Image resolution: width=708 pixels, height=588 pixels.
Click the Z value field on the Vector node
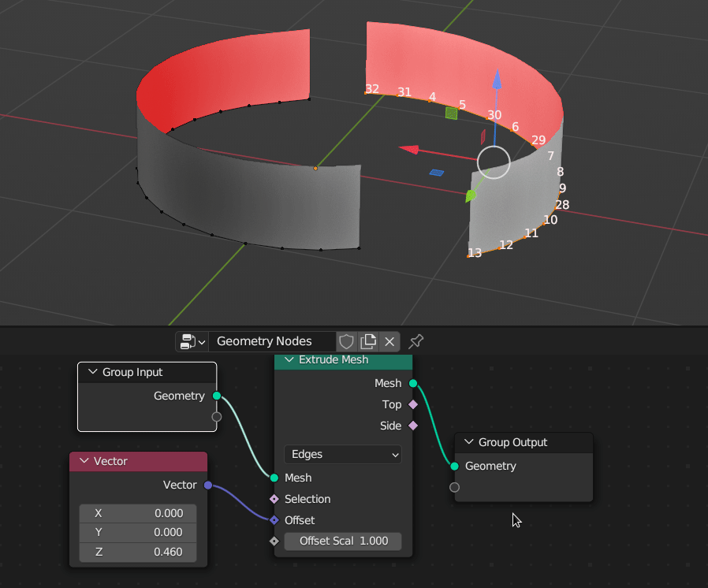coord(137,552)
